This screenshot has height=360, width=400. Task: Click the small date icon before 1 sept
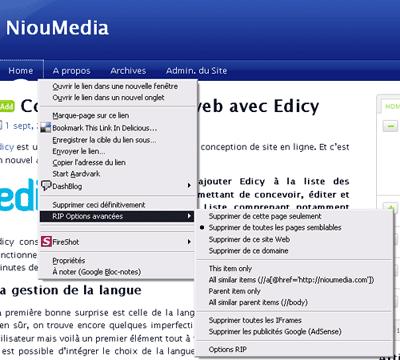click(1, 126)
